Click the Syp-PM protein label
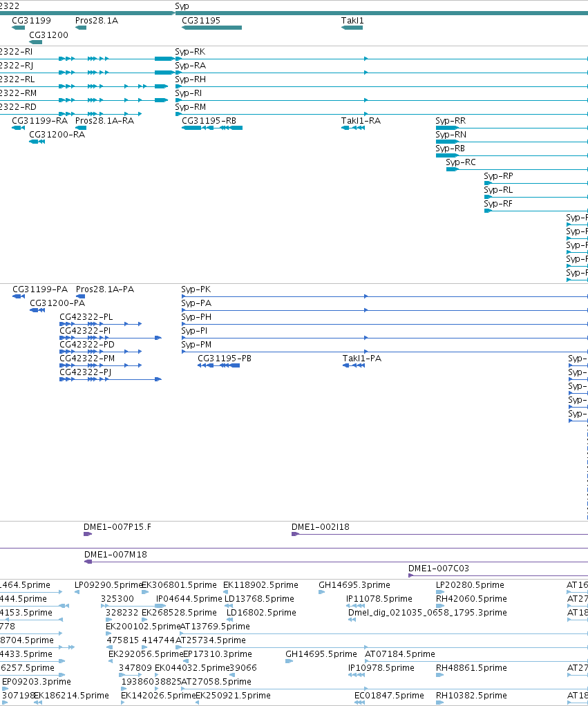588x706 pixels. point(196,345)
